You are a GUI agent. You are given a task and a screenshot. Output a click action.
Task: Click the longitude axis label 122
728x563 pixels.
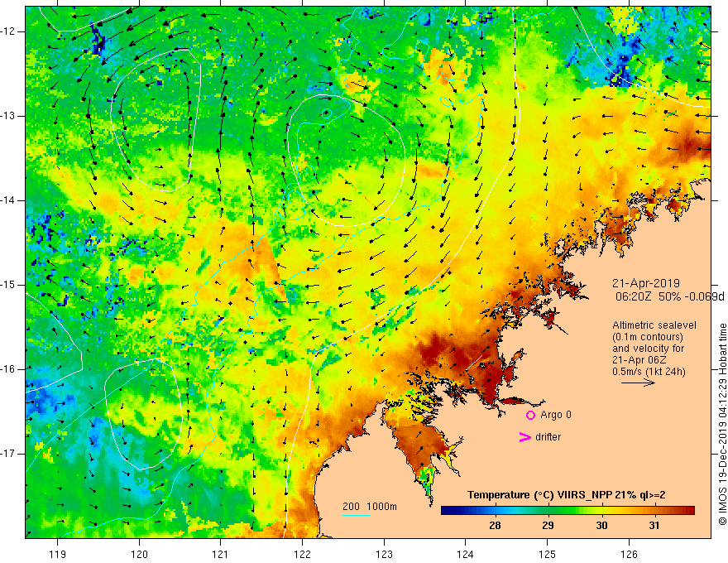[302, 554]
